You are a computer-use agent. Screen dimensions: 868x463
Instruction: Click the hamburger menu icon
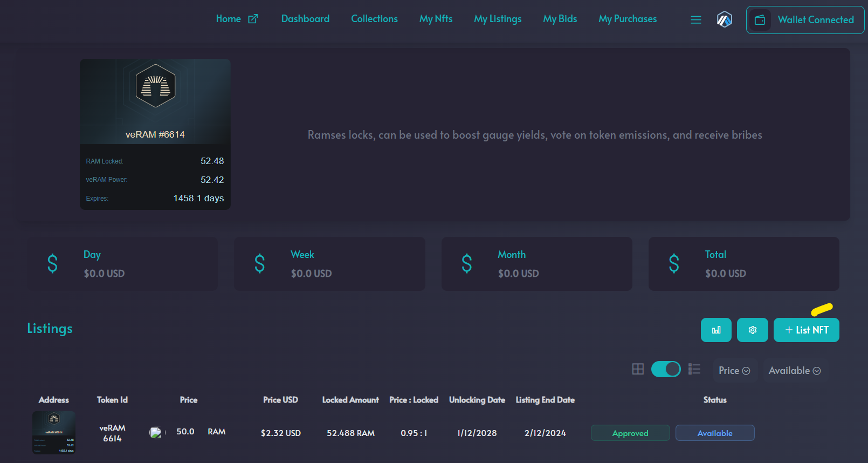click(696, 20)
